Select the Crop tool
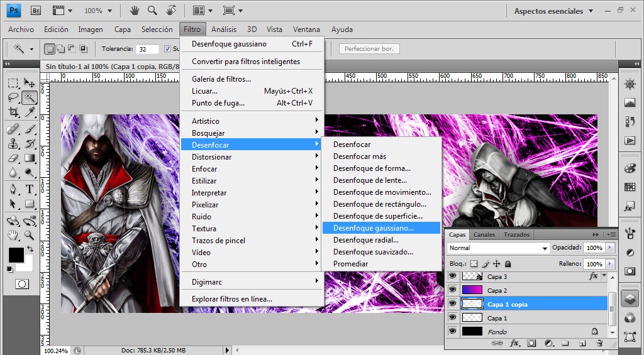 pos(13,112)
